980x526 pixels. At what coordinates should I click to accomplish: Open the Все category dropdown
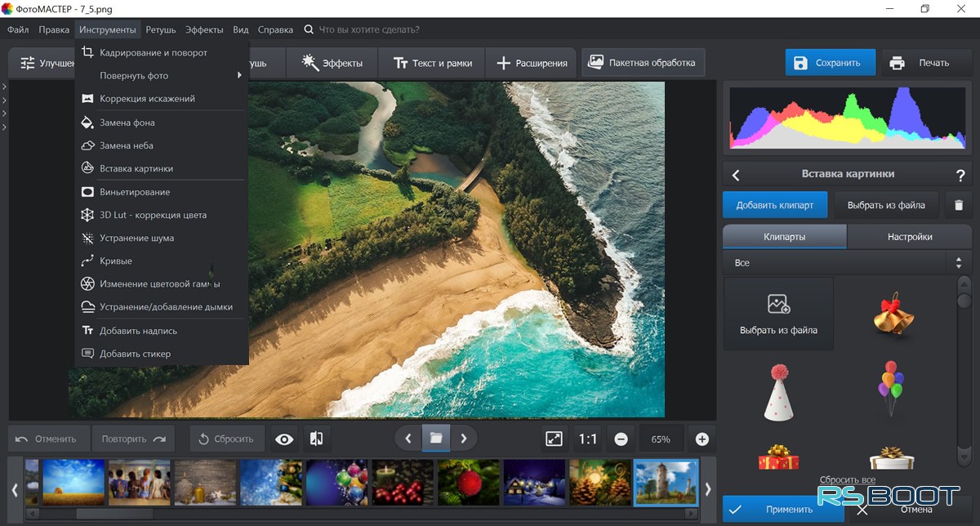[847, 263]
